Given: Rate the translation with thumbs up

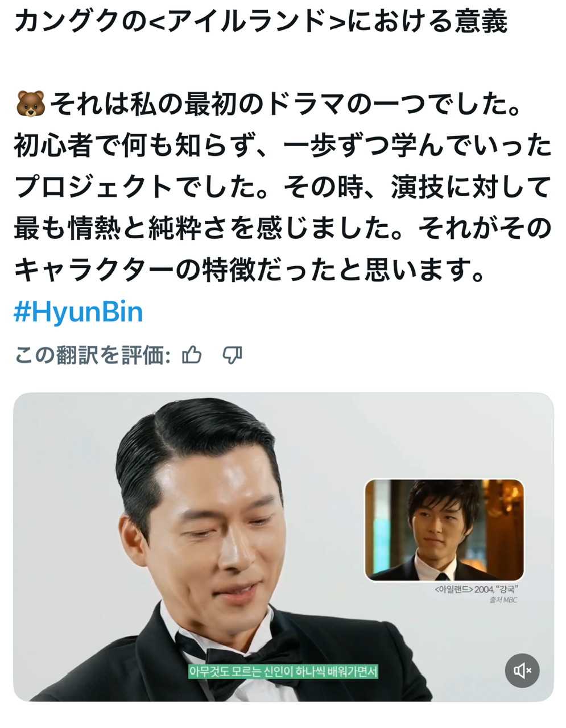Looking at the screenshot, I should [x=192, y=355].
